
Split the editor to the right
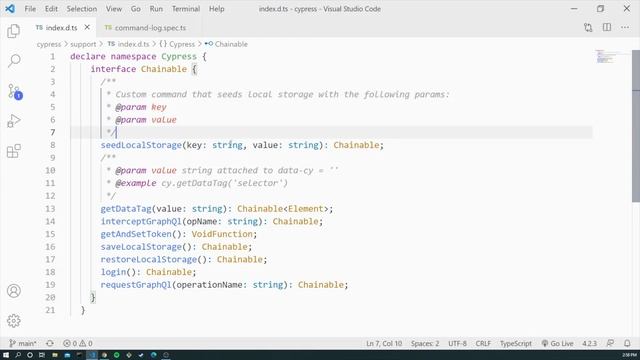607,27
